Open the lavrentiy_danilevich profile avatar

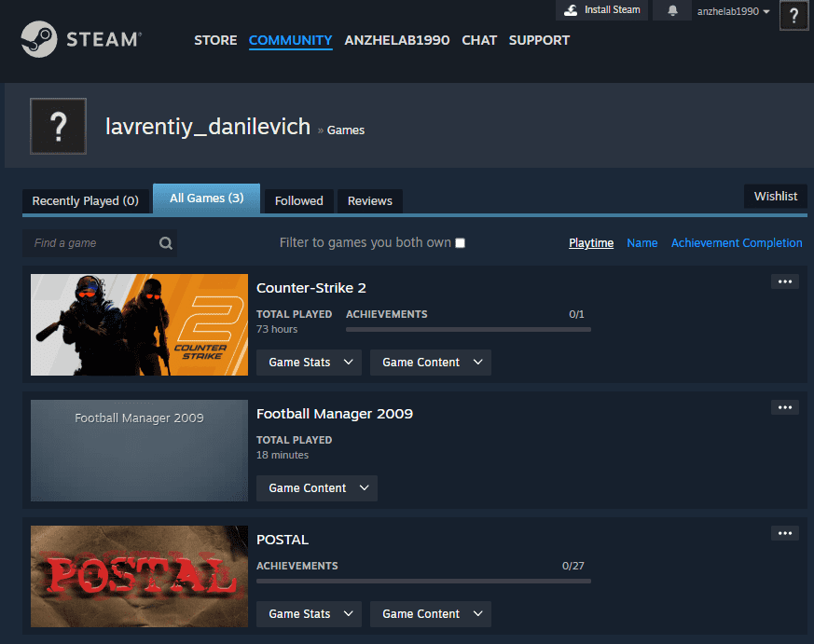pyautogui.click(x=58, y=126)
